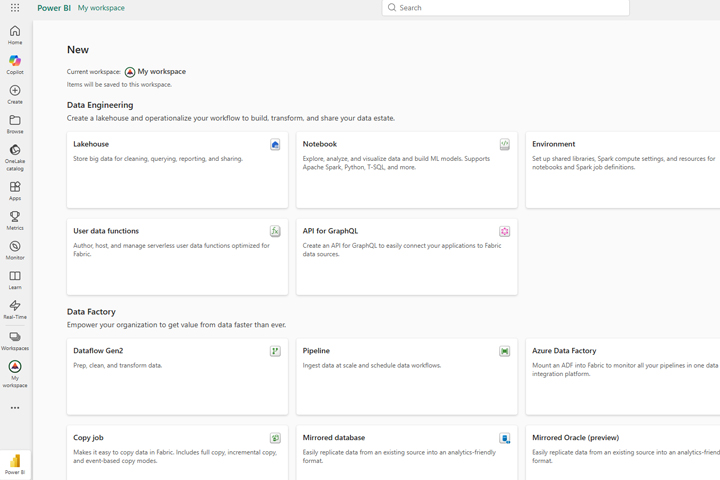The width and height of the screenshot is (720, 480).
Task: Open Real-Time hub in the sidebar
Action: (x=15, y=310)
